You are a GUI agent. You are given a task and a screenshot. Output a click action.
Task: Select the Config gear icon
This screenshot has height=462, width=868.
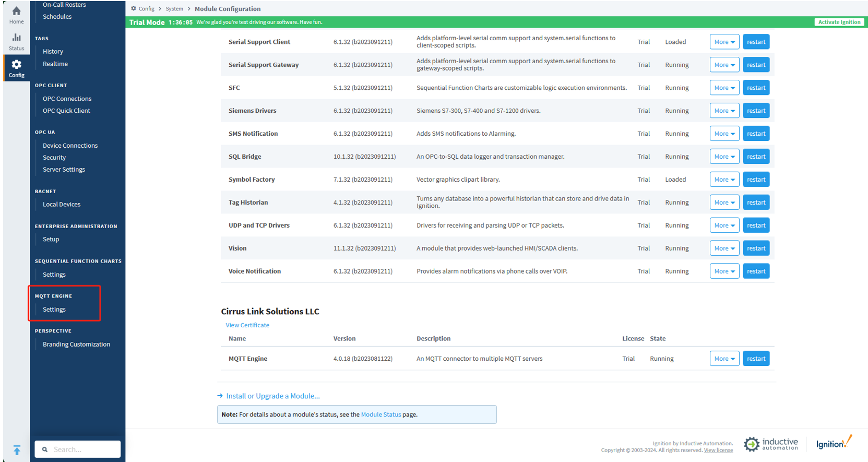click(16, 64)
